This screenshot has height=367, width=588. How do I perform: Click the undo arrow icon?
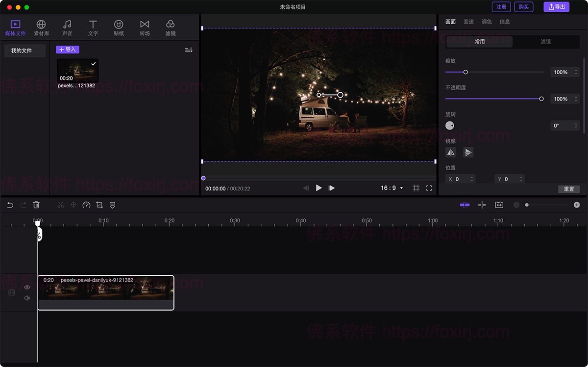click(10, 205)
